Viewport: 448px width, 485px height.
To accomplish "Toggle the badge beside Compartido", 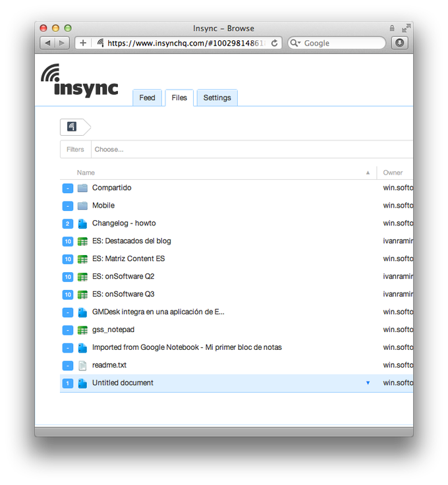I will click(68, 188).
